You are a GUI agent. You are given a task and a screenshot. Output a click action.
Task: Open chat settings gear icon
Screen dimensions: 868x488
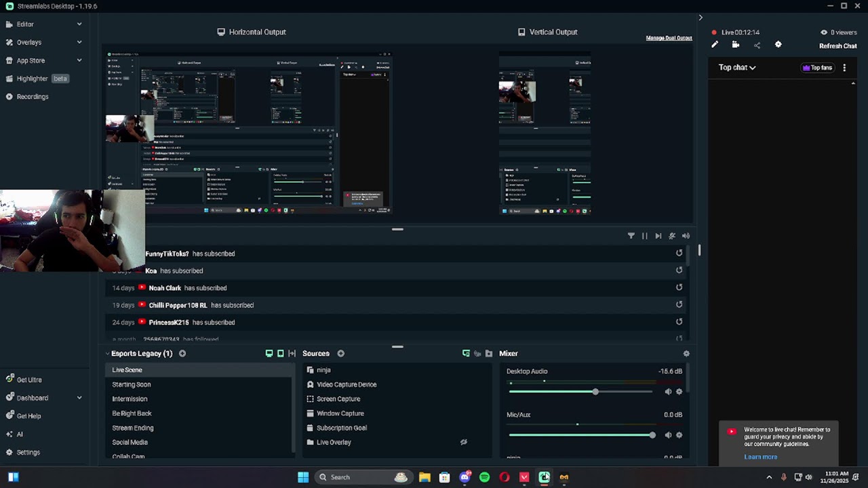[778, 45]
